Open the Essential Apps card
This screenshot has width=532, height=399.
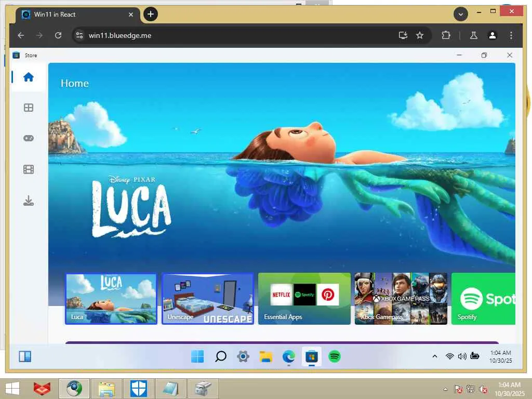[304, 299]
